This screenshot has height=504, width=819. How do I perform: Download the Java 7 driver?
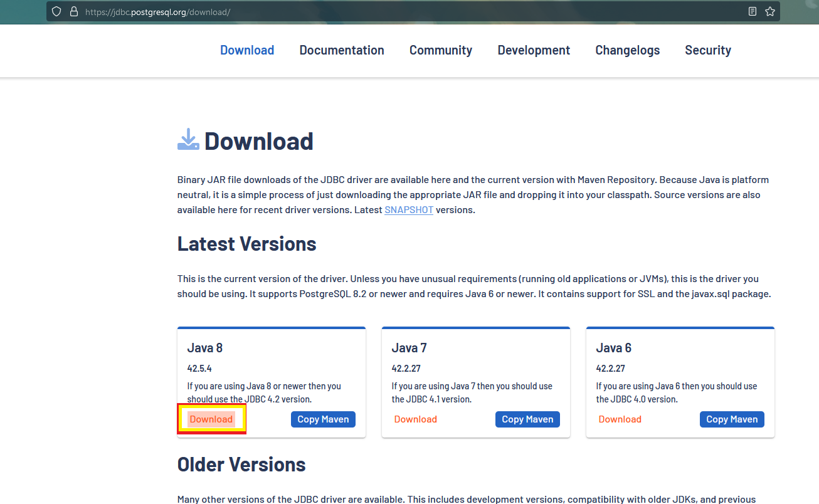click(x=416, y=419)
